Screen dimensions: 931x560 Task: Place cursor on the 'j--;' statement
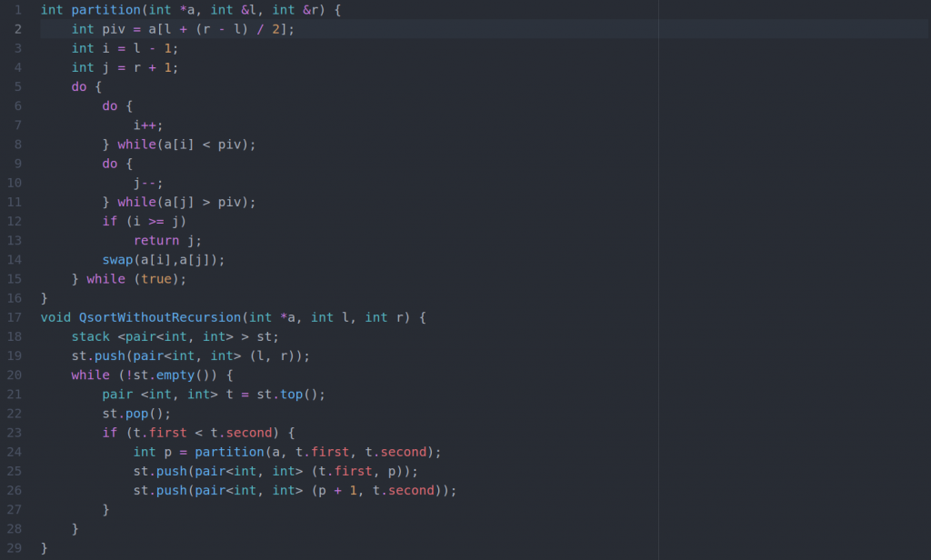tap(148, 183)
